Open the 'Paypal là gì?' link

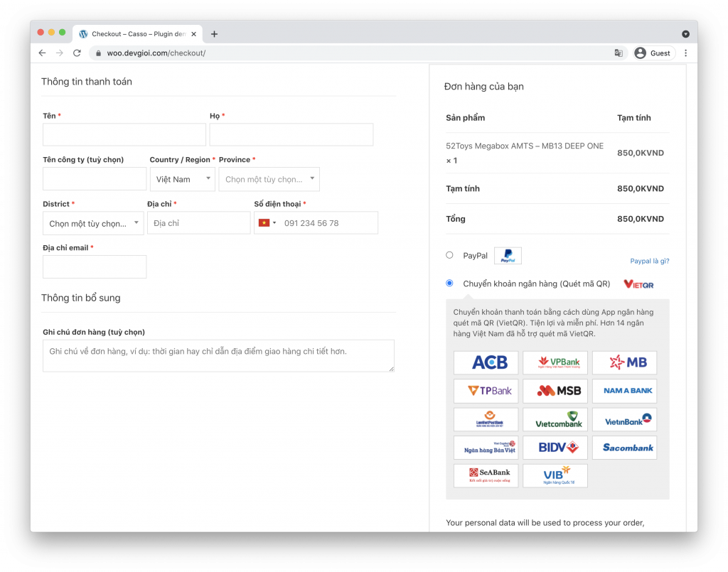[650, 261]
